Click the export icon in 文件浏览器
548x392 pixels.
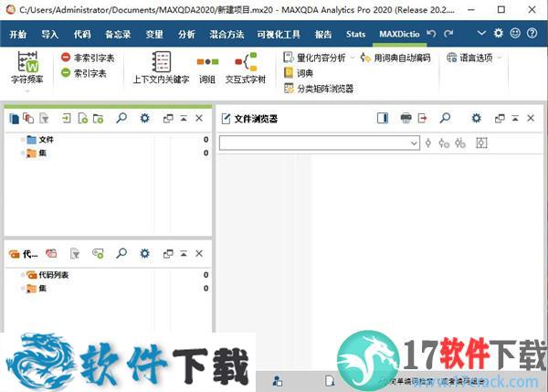(x=422, y=118)
